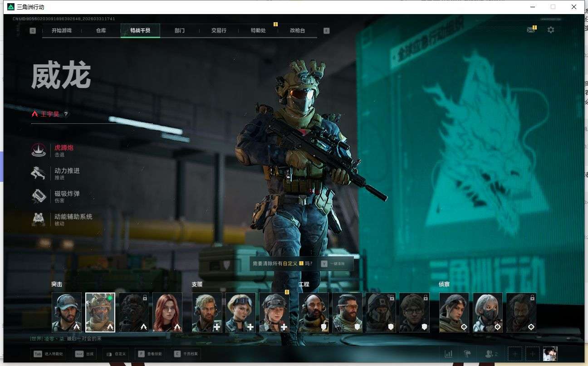The image size is (588, 366).
Task: Click the 磁吸炸弹 skill name
Action: point(67,194)
